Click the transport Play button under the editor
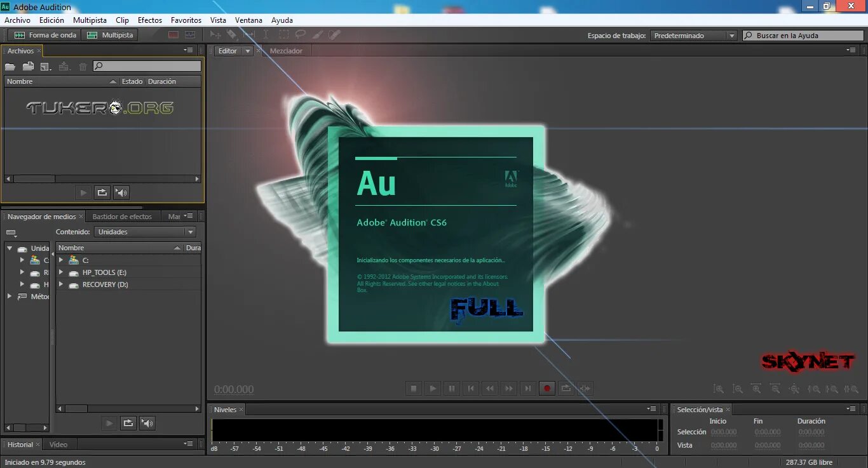This screenshot has width=868, height=468. click(x=432, y=388)
